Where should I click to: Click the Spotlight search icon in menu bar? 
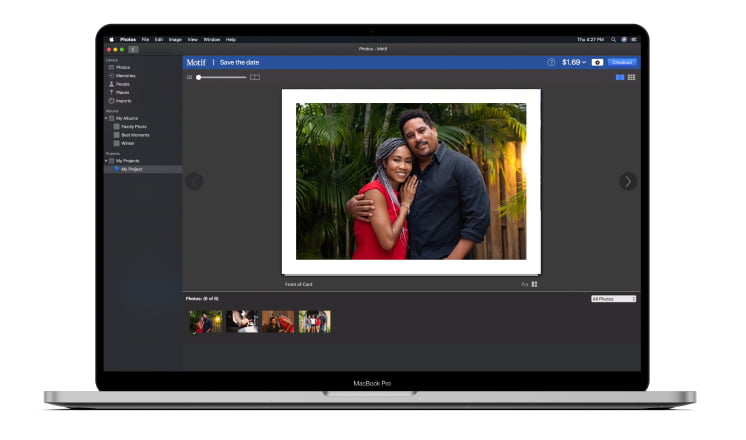tap(612, 39)
